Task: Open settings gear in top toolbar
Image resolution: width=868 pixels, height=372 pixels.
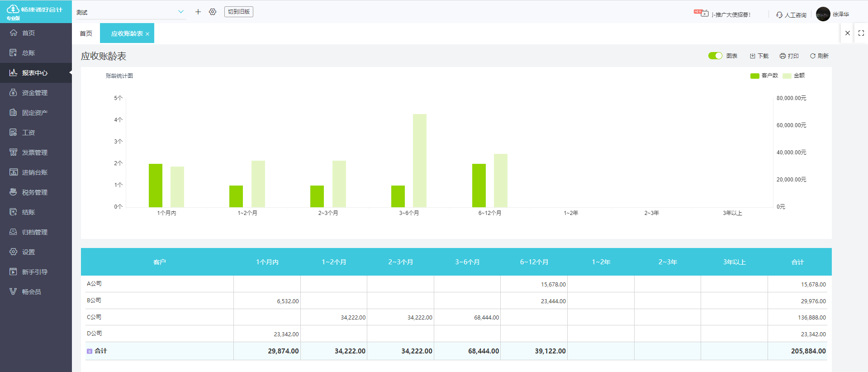Action: tap(213, 12)
